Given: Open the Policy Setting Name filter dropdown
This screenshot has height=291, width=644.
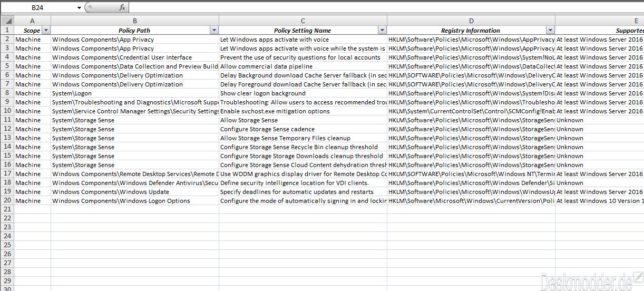Looking at the screenshot, I should (x=382, y=31).
